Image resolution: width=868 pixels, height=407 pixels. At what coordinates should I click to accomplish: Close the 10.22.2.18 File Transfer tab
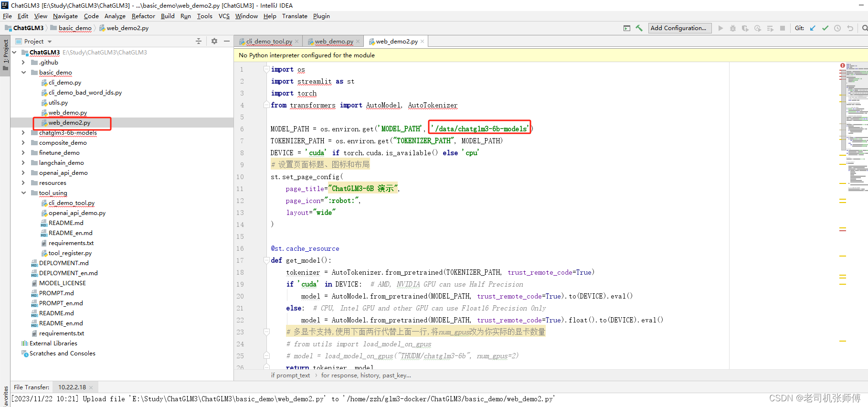click(x=91, y=387)
